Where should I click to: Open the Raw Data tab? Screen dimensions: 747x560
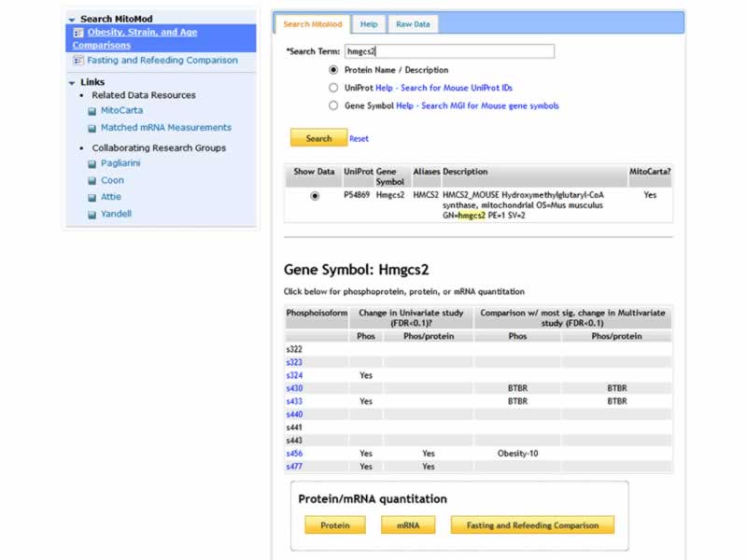412,24
